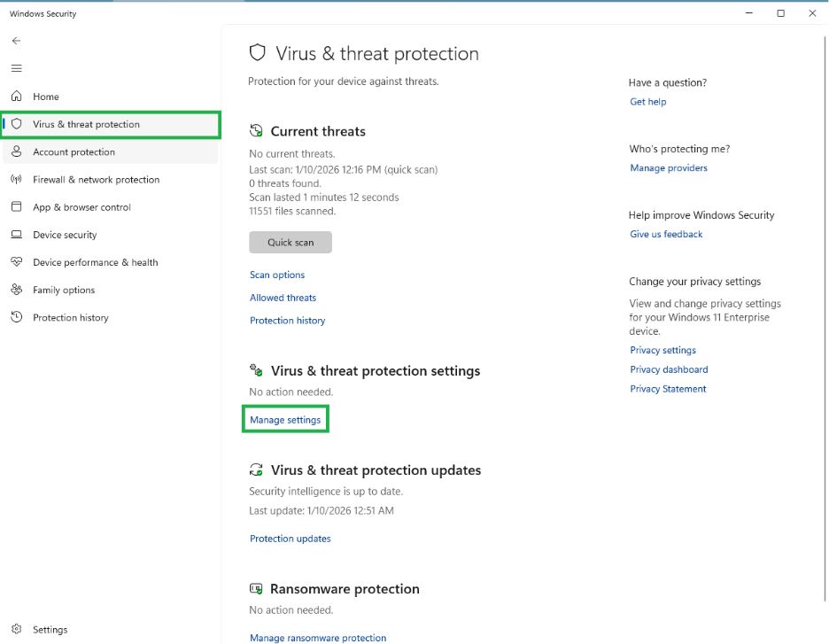Check for Protection updates
This screenshot has width=829, height=644.
[290, 538]
